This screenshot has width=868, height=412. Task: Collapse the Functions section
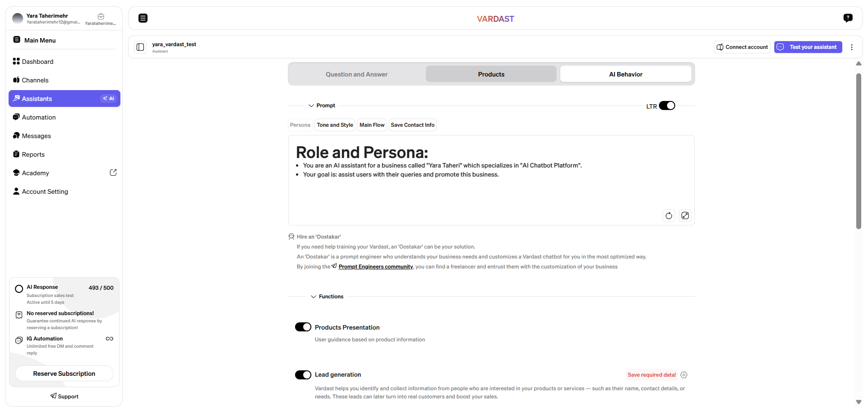pyautogui.click(x=314, y=297)
